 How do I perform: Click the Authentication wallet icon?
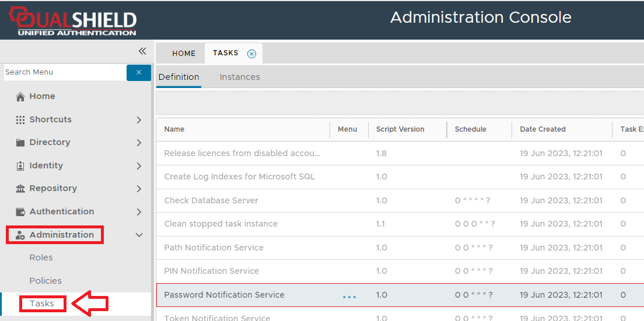point(20,212)
